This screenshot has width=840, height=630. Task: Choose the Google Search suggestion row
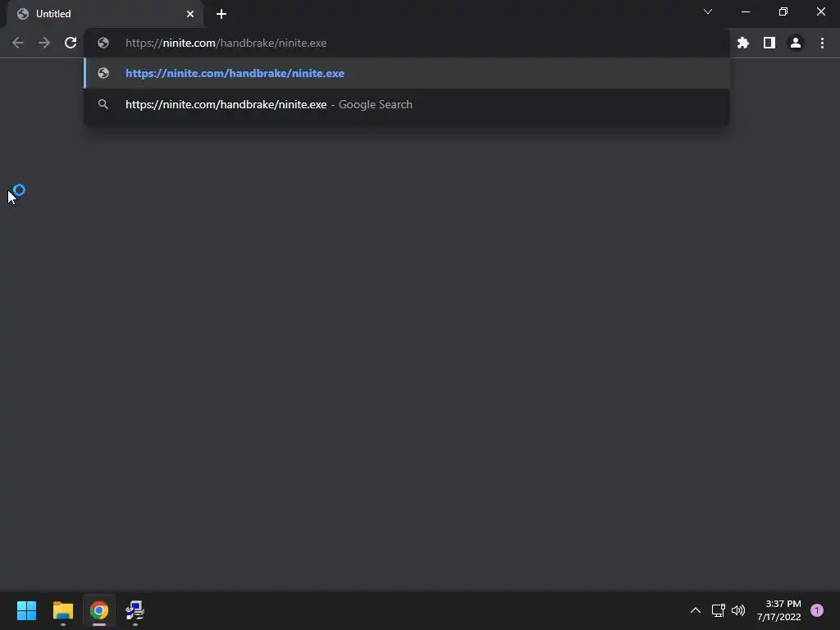tap(407, 104)
